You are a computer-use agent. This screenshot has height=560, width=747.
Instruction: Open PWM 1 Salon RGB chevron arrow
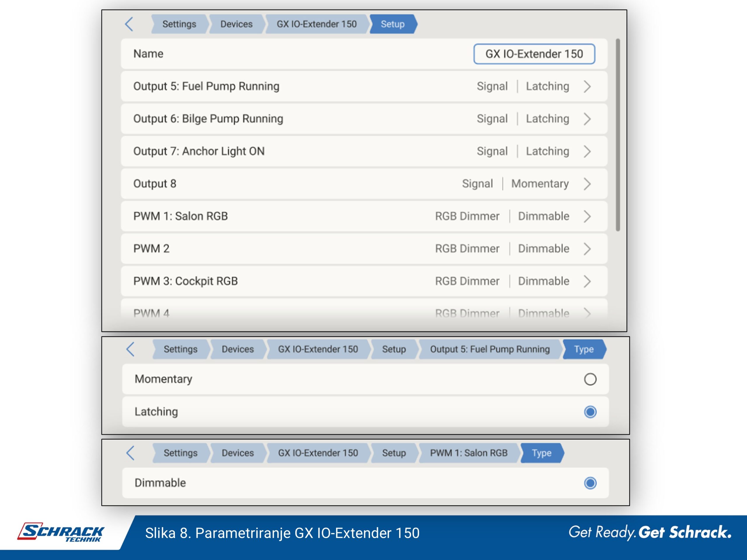click(587, 216)
